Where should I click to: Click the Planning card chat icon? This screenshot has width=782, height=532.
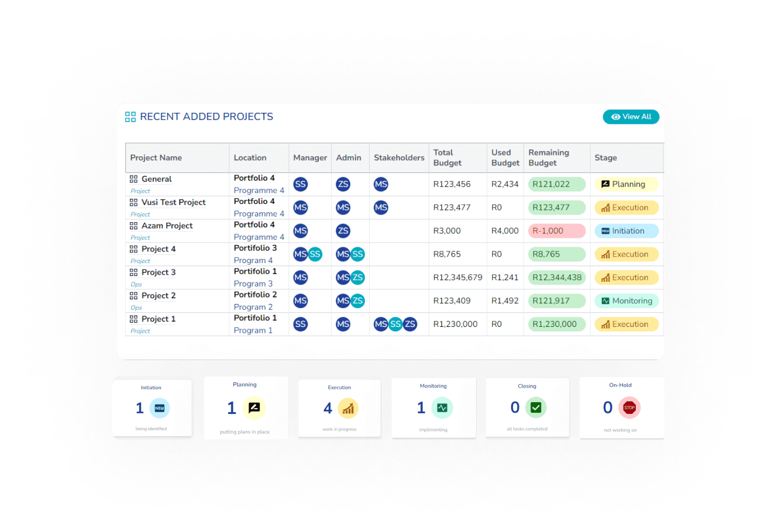pos(254,408)
